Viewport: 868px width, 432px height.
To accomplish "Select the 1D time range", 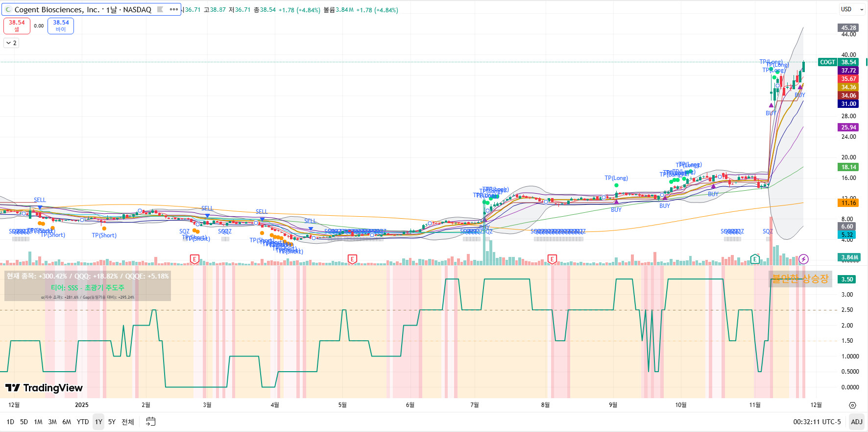I will (x=10, y=422).
